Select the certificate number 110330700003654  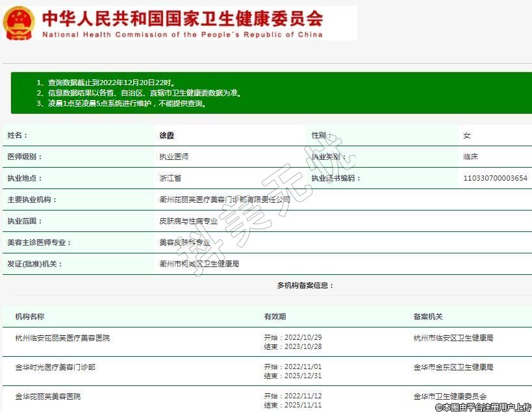pyautogui.click(x=495, y=178)
